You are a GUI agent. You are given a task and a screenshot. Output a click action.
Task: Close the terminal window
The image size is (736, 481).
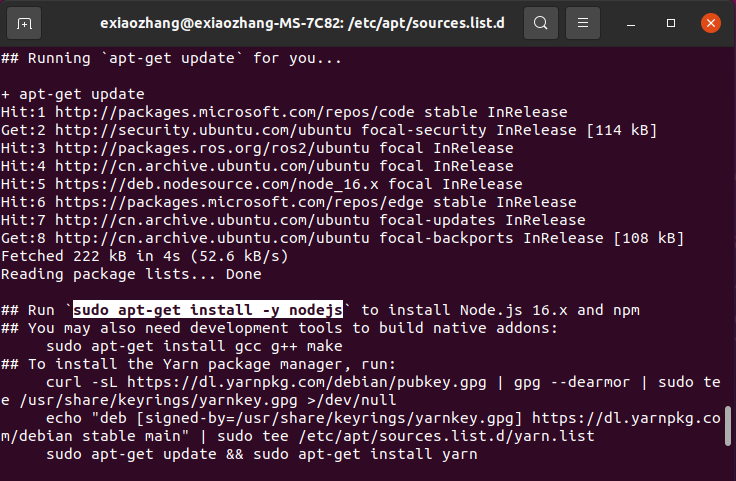click(711, 22)
